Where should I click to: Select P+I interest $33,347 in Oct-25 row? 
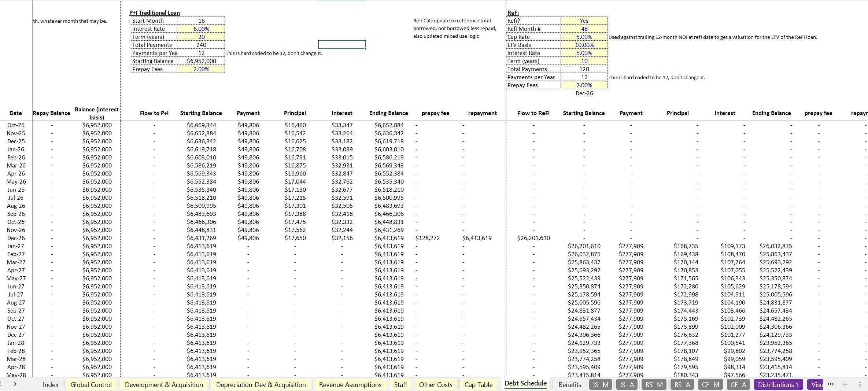(342, 125)
